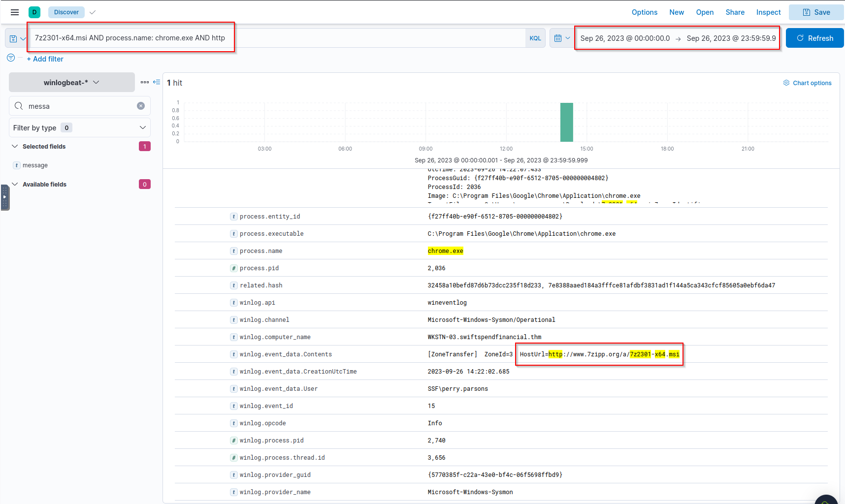The image size is (845, 504).
Task: Open the calendar quick date menu
Action: tap(561, 38)
